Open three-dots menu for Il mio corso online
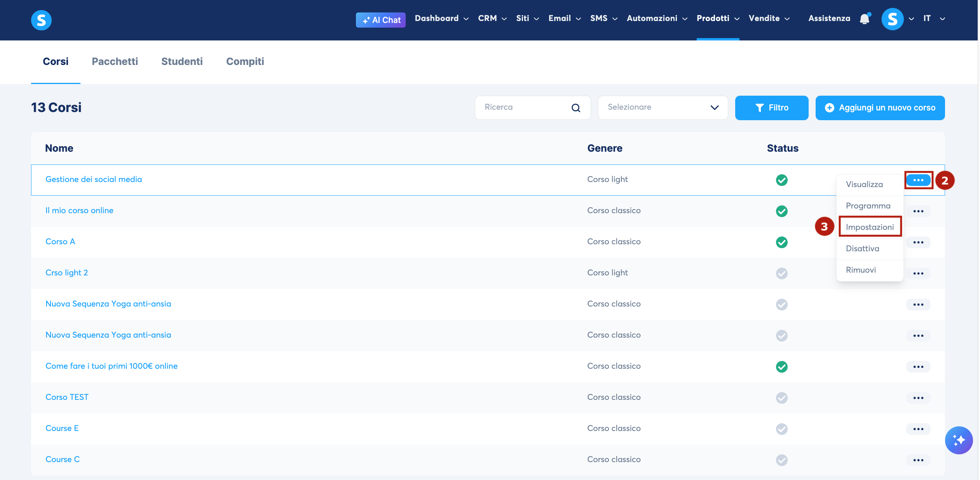The width and height of the screenshot is (980, 480). pos(918,211)
